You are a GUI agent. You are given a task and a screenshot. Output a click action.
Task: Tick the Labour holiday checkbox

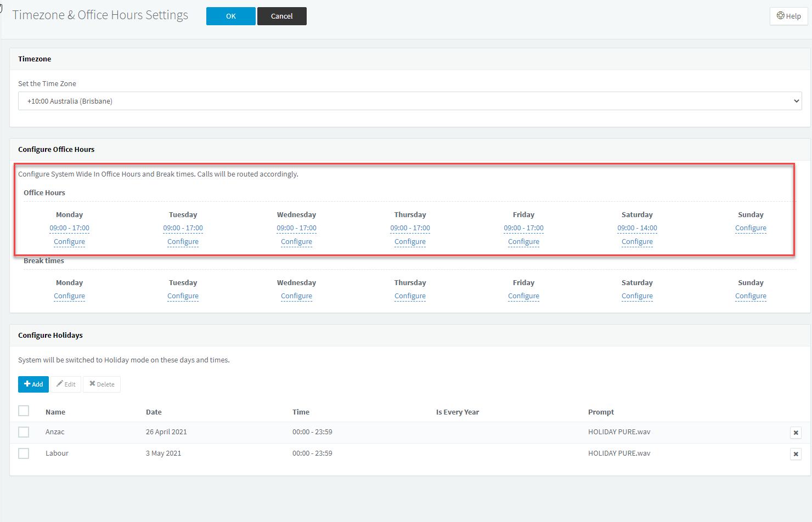tap(24, 453)
